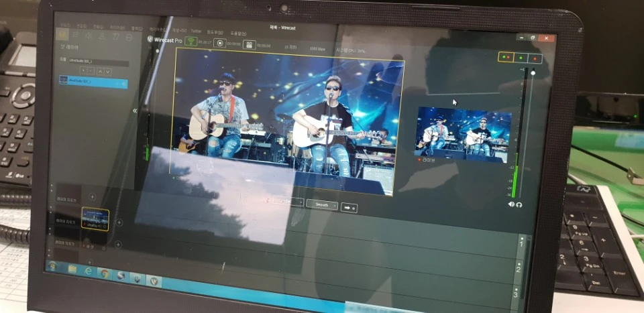
Task: Click the Wirecast Pro logo
Action: (165, 40)
